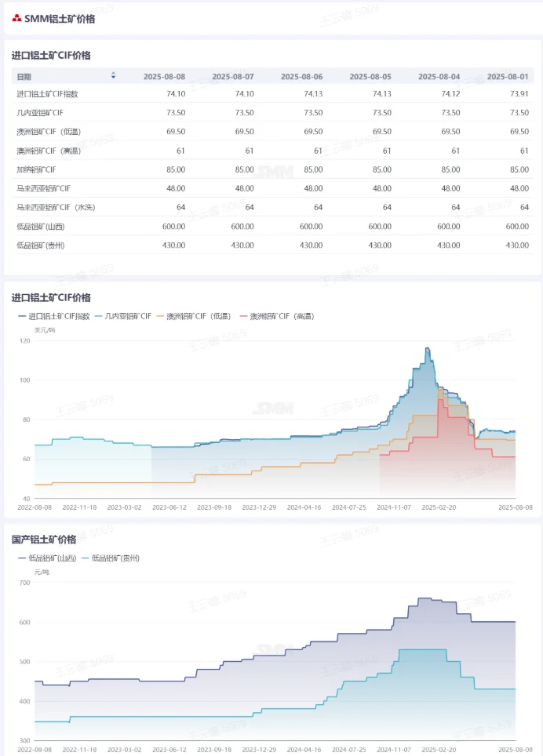Click 山西 600.00 under 2025-08-08
The height and width of the screenshot is (756, 543).
tap(173, 227)
